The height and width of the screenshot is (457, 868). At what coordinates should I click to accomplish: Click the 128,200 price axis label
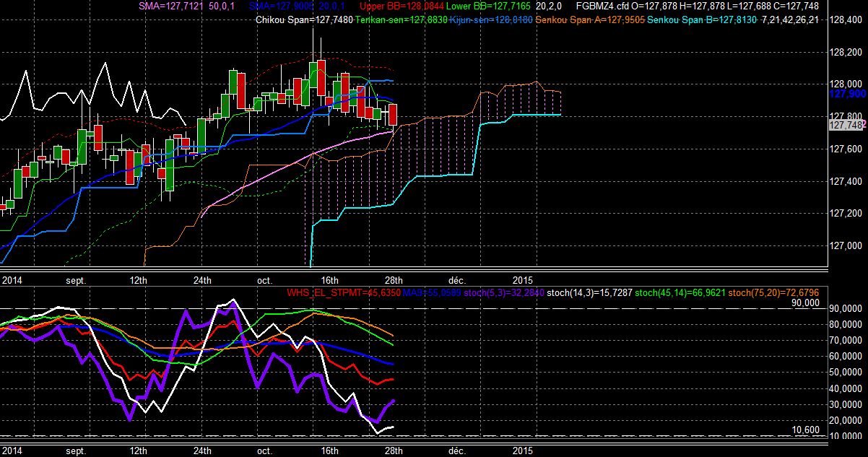(x=846, y=53)
